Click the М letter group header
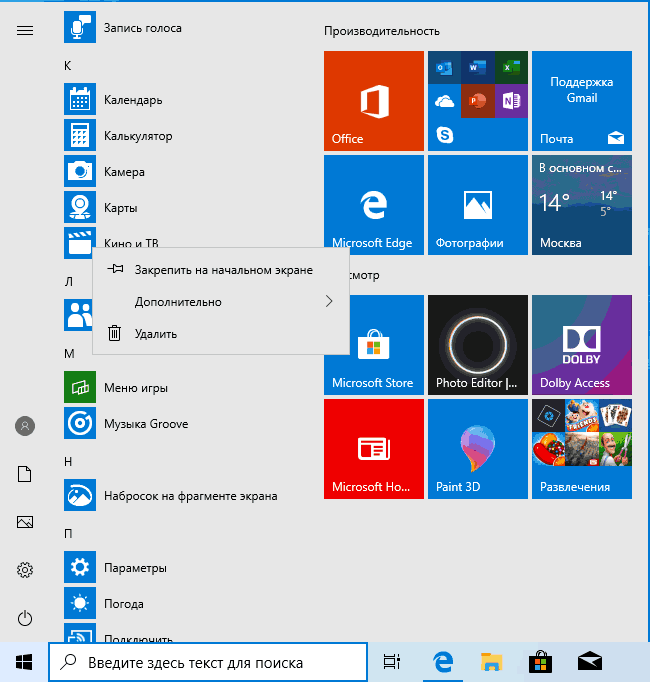This screenshot has height=682, width=650. coord(69,354)
